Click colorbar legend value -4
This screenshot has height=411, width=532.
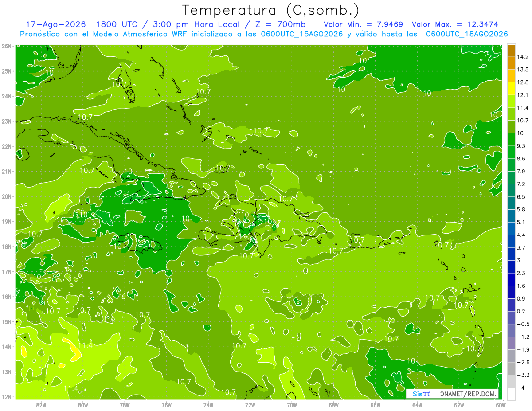point(521,388)
